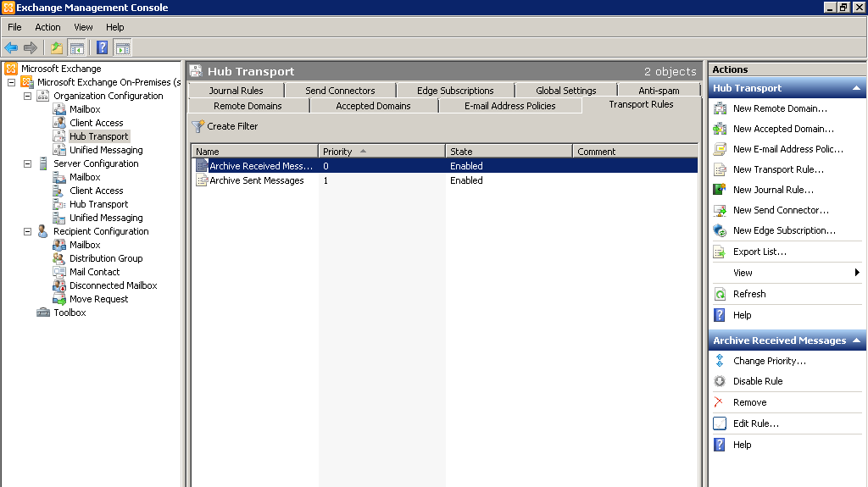The height and width of the screenshot is (487, 868).
Task: Switch to the Global Settings tab
Action: (565, 91)
